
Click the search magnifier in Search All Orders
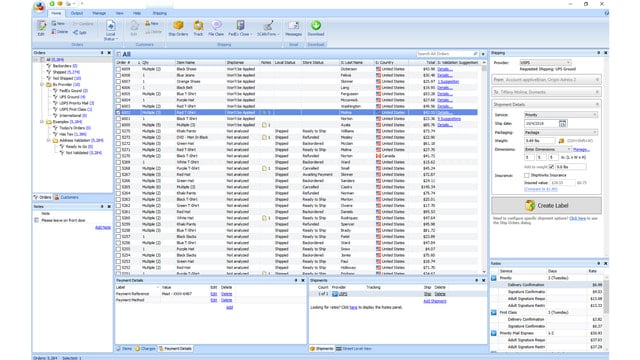[475, 54]
